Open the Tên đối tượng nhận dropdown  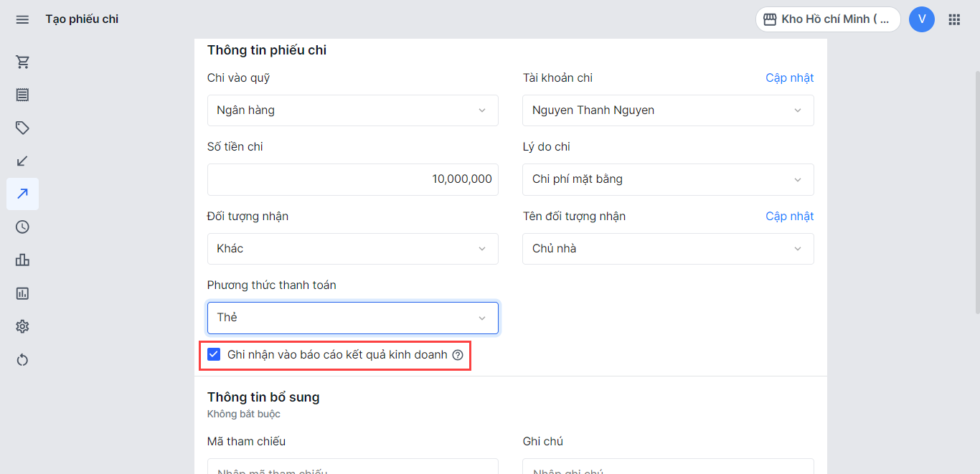click(667, 249)
